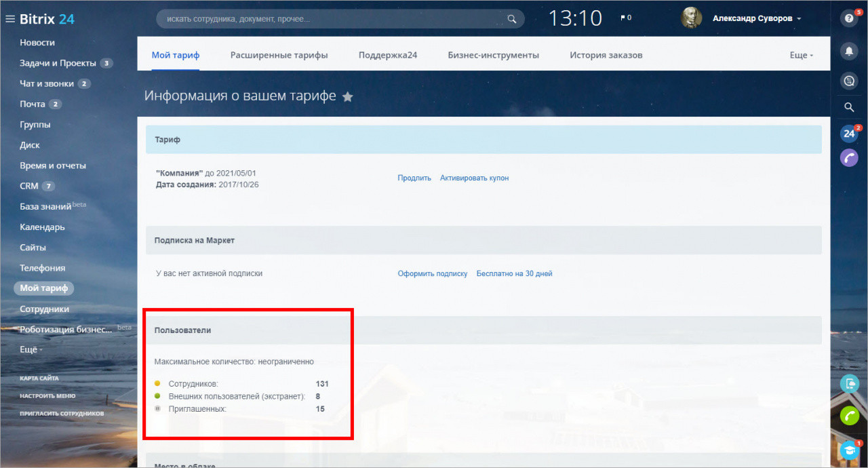The width and height of the screenshot is (868, 468).
Task: Expand the Еще dropdown in the top tab bar
Action: pyautogui.click(x=802, y=55)
